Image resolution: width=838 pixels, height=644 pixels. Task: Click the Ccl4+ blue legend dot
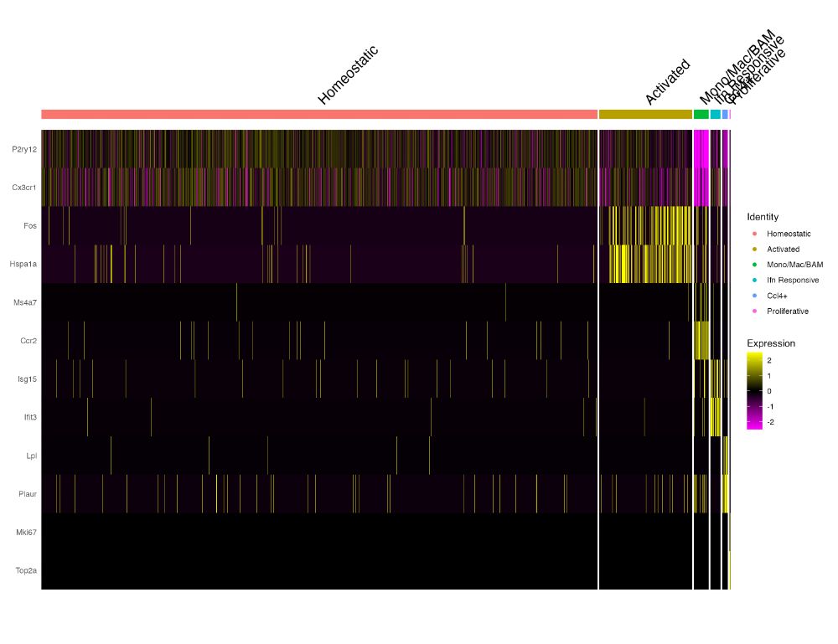(x=755, y=296)
